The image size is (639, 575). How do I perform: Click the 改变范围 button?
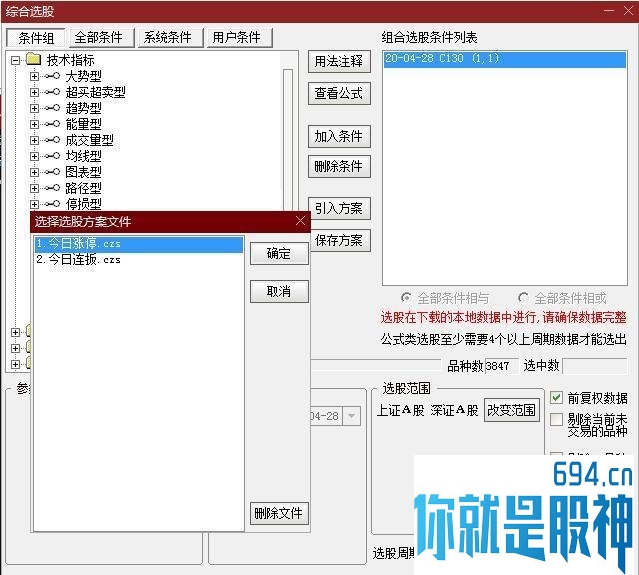coord(511,410)
